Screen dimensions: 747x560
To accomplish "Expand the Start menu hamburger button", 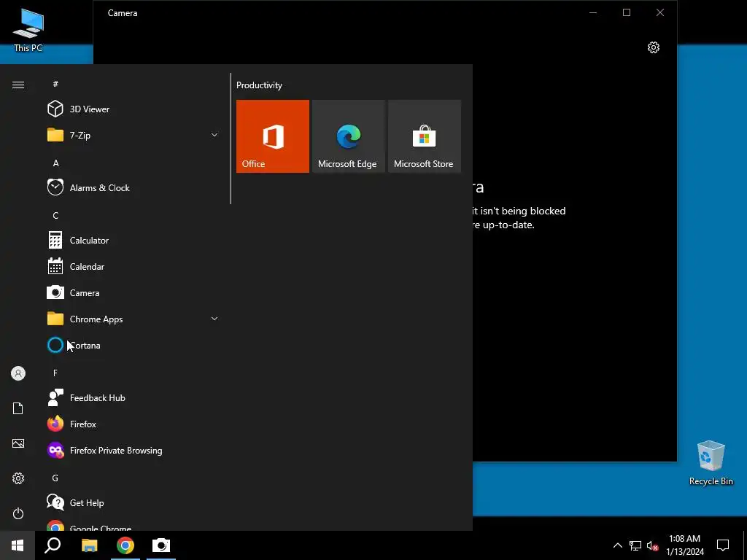I will click(18, 85).
